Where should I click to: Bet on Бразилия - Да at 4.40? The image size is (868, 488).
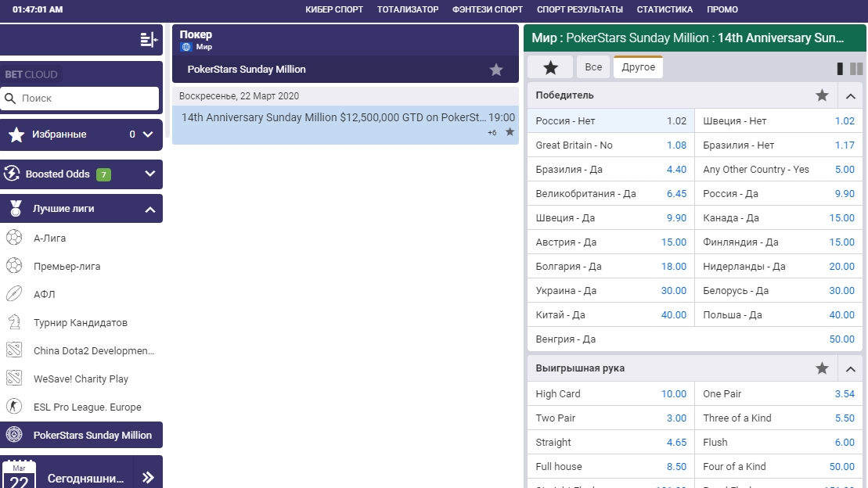pos(610,169)
